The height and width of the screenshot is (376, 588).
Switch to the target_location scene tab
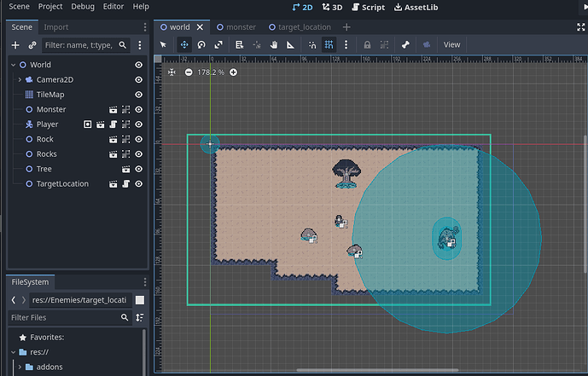[x=300, y=27]
